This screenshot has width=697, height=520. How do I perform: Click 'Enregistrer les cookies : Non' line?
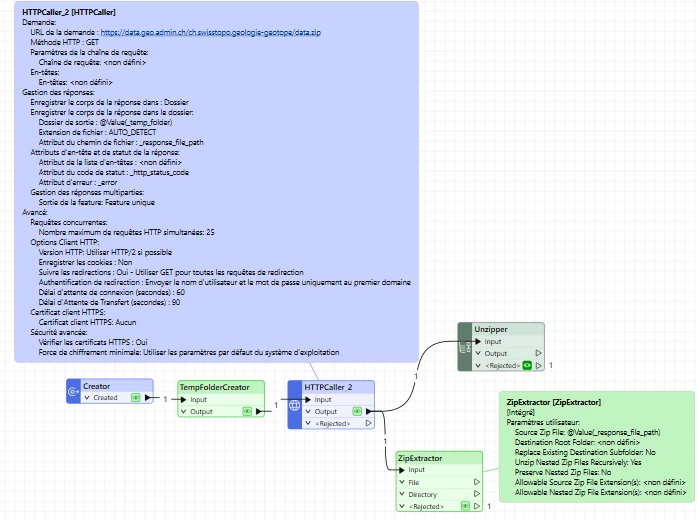pos(85,262)
